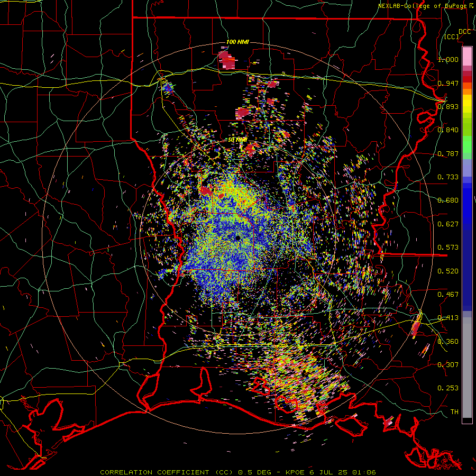Click the 1.000 value on color scale
The height and width of the screenshot is (476, 476).
pyautogui.click(x=448, y=59)
